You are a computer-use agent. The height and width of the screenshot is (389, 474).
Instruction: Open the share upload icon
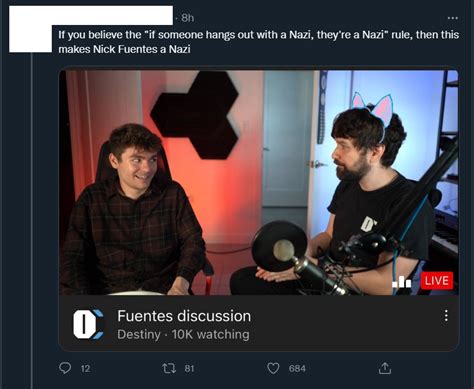tap(385, 368)
